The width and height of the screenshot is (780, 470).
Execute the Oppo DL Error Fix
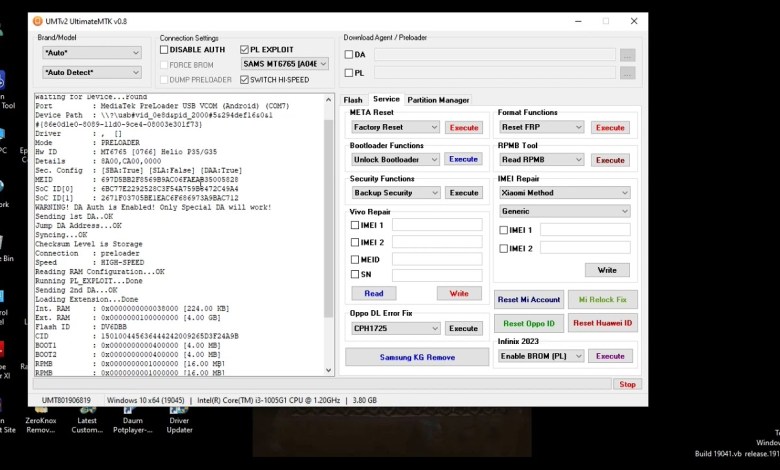coord(464,328)
